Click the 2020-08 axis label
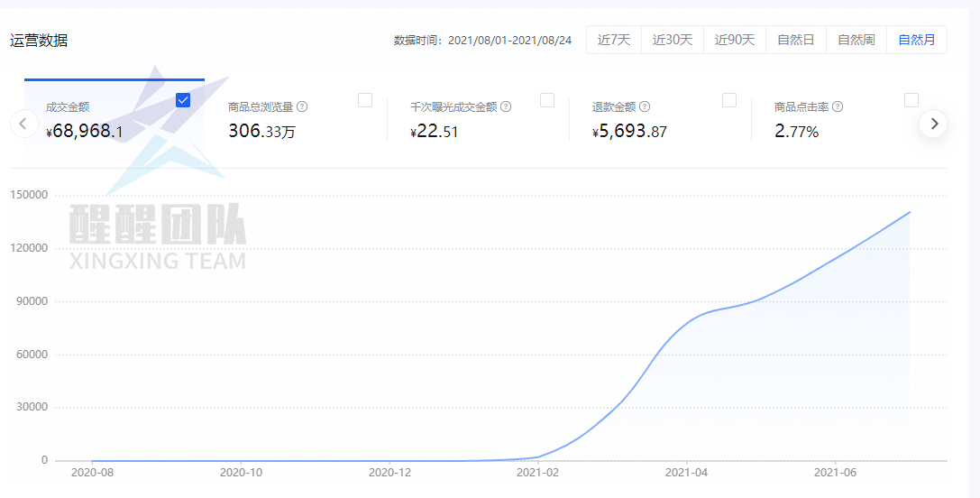Screen dimensions: 980x498 pos(92,473)
